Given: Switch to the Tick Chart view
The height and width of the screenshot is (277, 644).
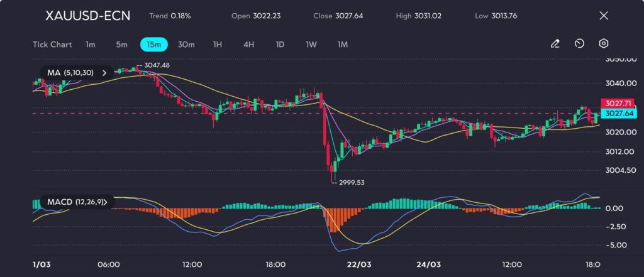Looking at the screenshot, I should click(x=52, y=45).
